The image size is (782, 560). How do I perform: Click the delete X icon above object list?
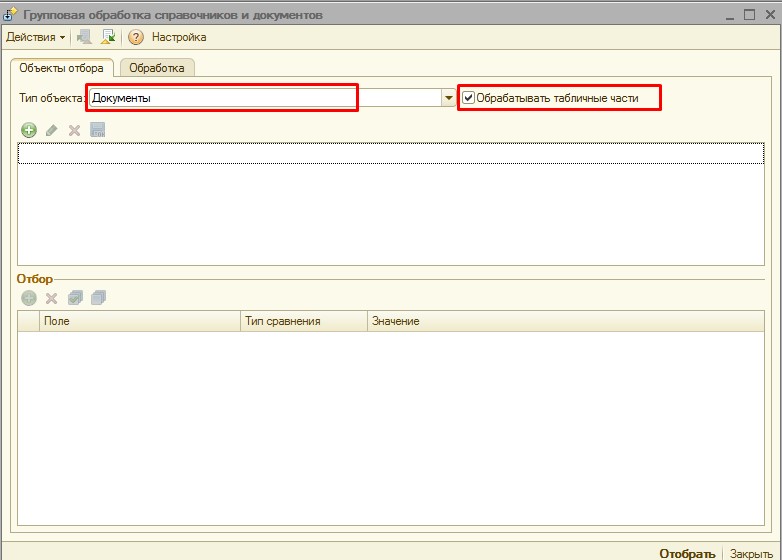click(73, 130)
